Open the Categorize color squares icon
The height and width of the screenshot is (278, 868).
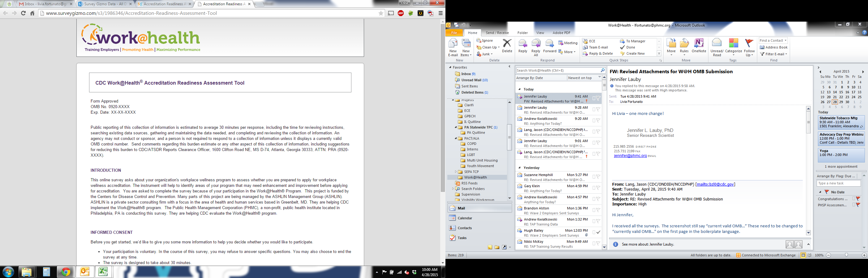[733, 43]
